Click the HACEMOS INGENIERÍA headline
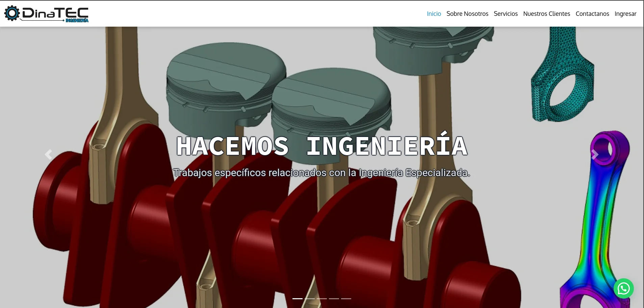The image size is (644, 308). tap(322, 146)
